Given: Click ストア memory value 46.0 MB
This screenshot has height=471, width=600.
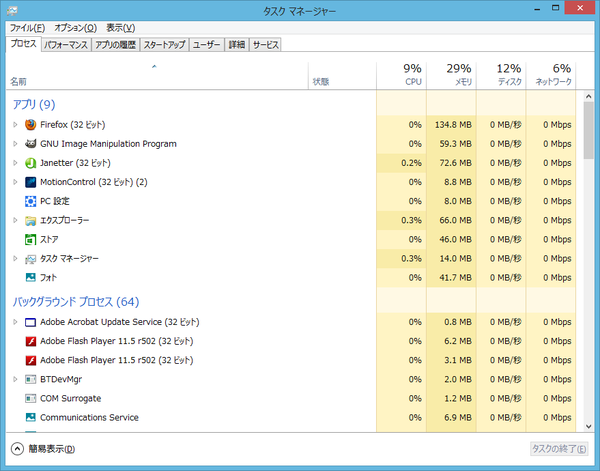Looking at the screenshot, I should pos(455,240).
